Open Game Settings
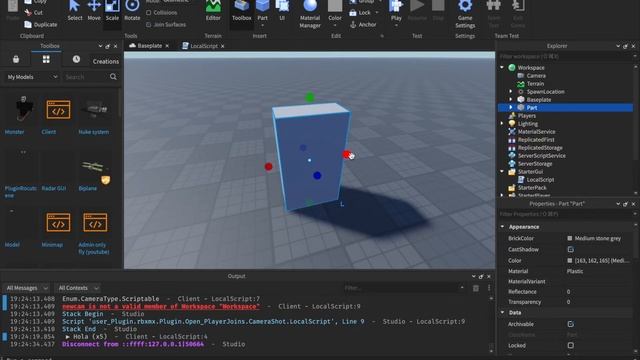 click(465, 14)
